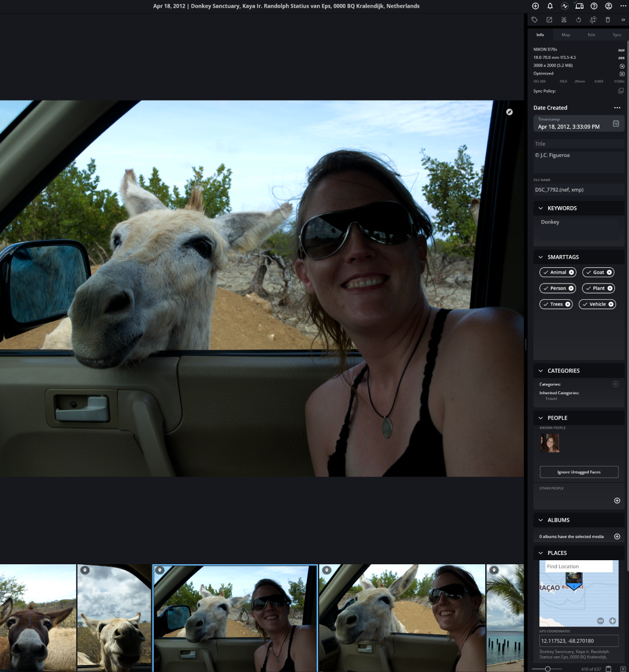The image size is (629, 672).
Task: Click the crop and rotate icon
Action: pyautogui.click(x=593, y=20)
